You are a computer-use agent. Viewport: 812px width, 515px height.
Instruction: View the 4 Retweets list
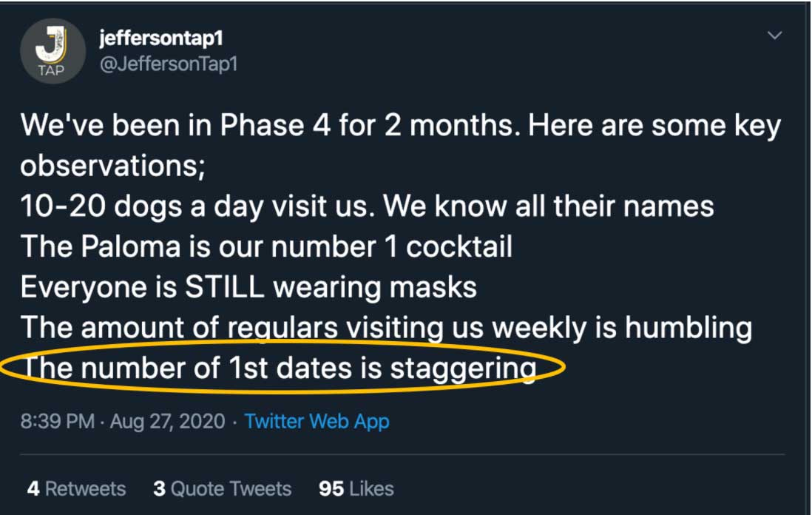pyautogui.click(x=77, y=489)
